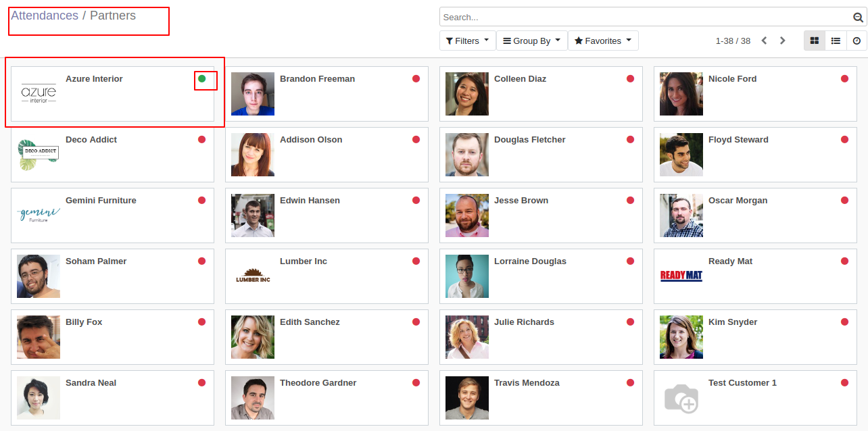868x431 pixels.
Task: Open the Deco Addict partner card
Action: (112, 155)
